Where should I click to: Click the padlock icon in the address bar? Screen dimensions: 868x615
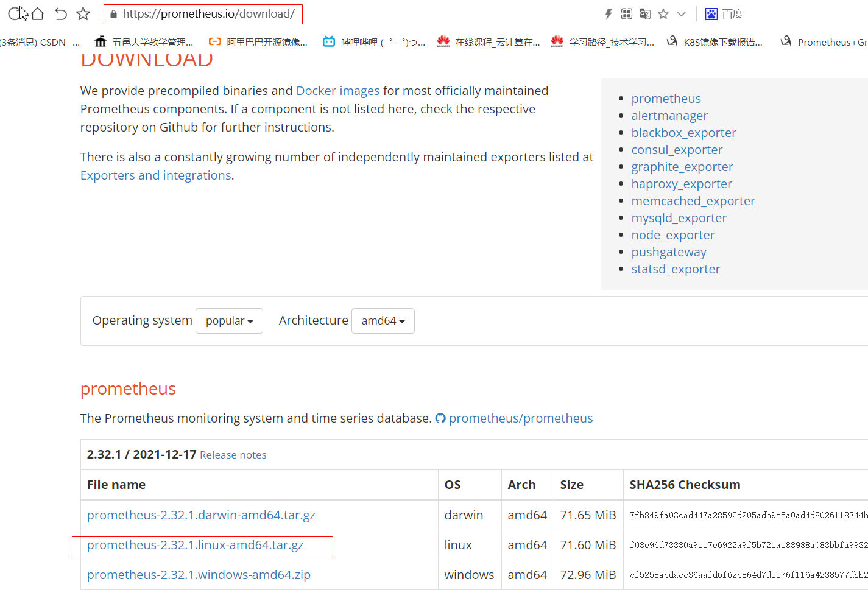point(113,14)
